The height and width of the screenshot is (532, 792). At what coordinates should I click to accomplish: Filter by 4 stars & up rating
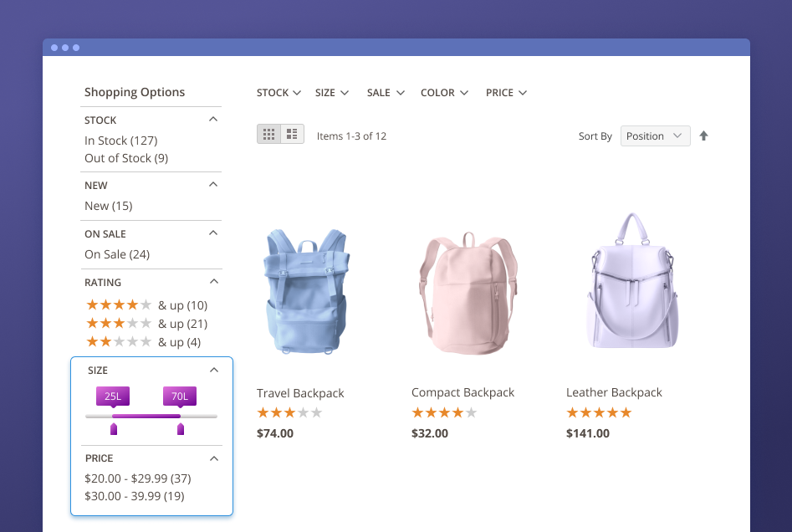[x=146, y=305]
